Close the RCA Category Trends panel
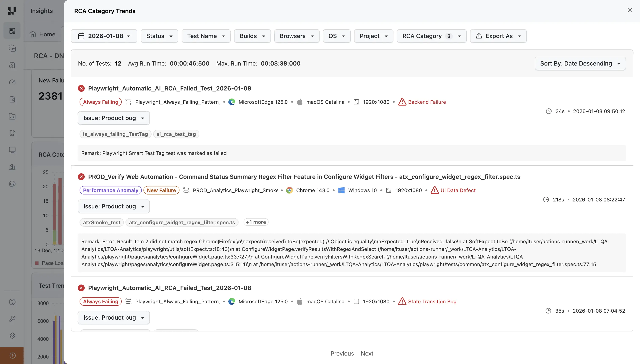 [x=629, y=10]
